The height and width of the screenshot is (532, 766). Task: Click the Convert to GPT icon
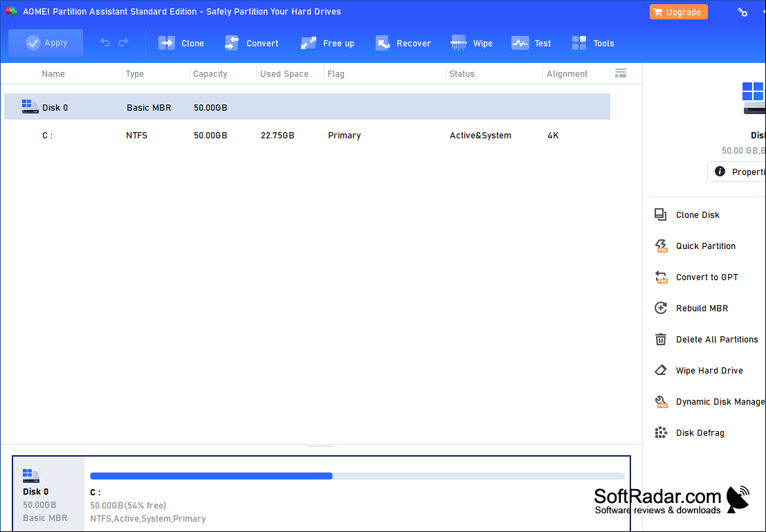coord(661,277)
